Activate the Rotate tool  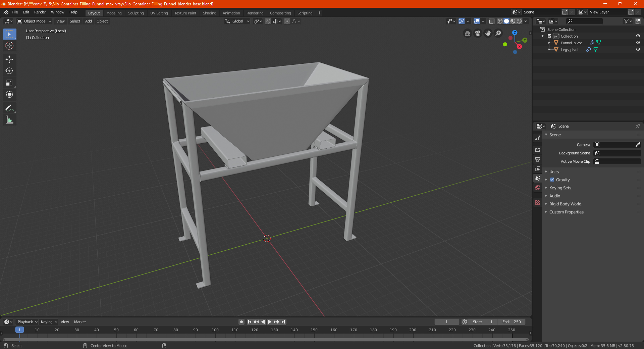point(9,71)
